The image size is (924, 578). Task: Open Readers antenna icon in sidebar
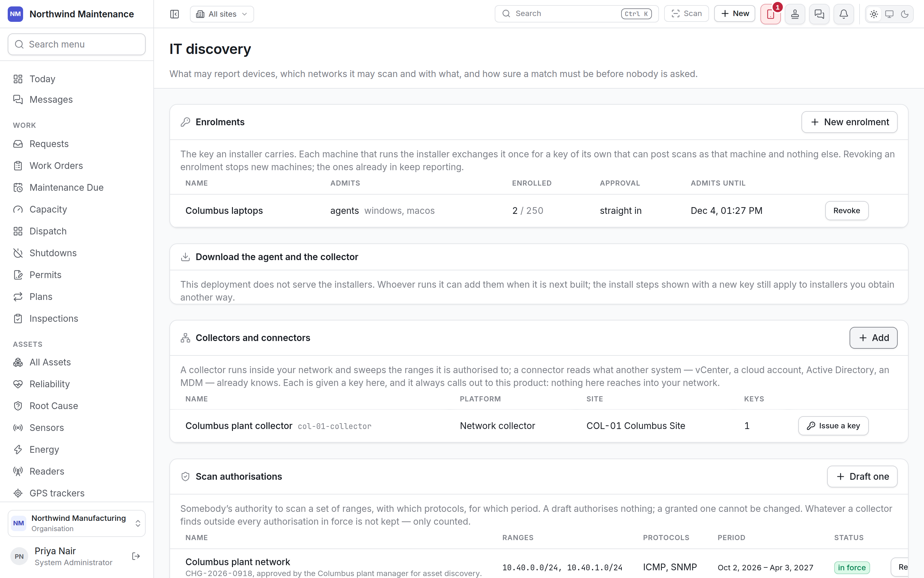[x=18, y=471]
